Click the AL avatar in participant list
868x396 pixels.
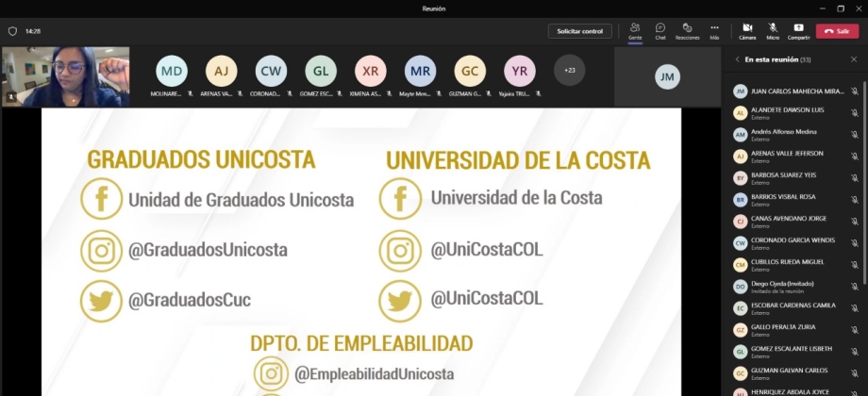pos(740,113)
